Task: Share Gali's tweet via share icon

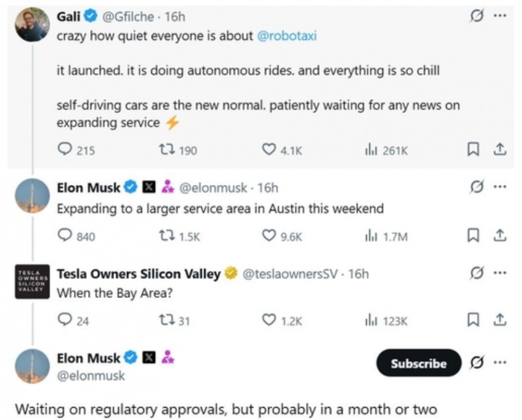Action: [499, 151]
